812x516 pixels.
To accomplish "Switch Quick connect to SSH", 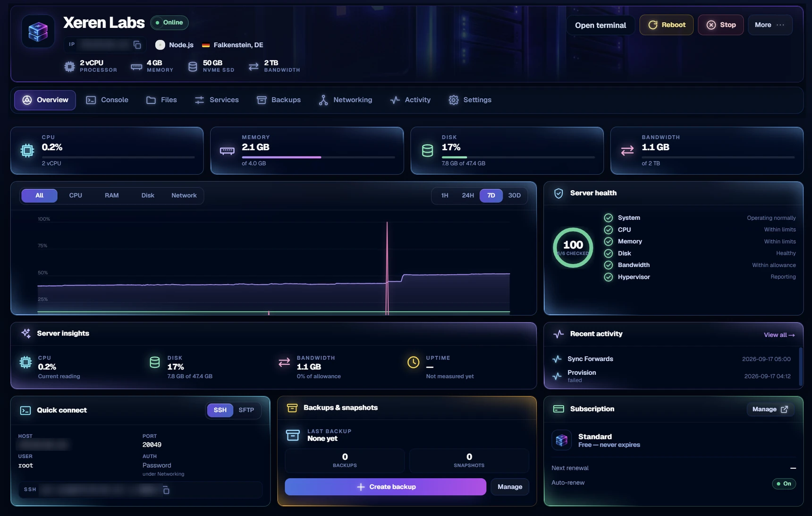I will click(220, 410).
